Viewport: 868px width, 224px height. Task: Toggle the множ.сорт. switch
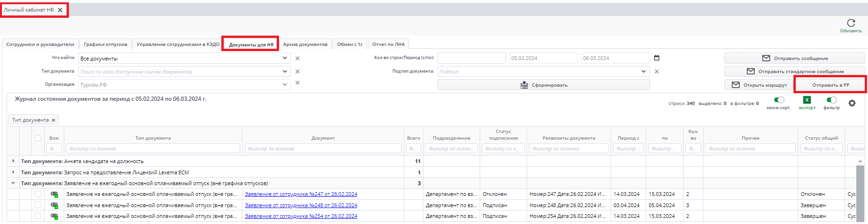point(778,100)
